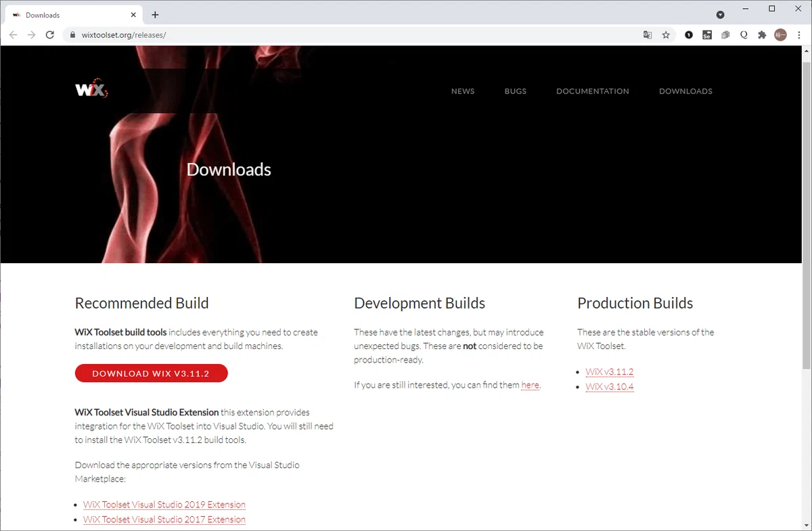
Task: Click the bold 'WiX Toolset build tools' text
Action: pos(120,332)
